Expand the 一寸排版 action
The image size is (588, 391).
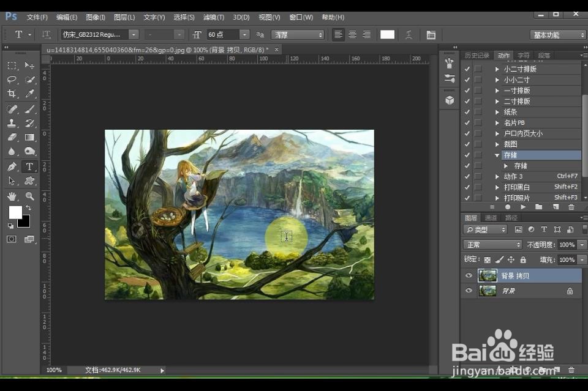click(497, 91)
